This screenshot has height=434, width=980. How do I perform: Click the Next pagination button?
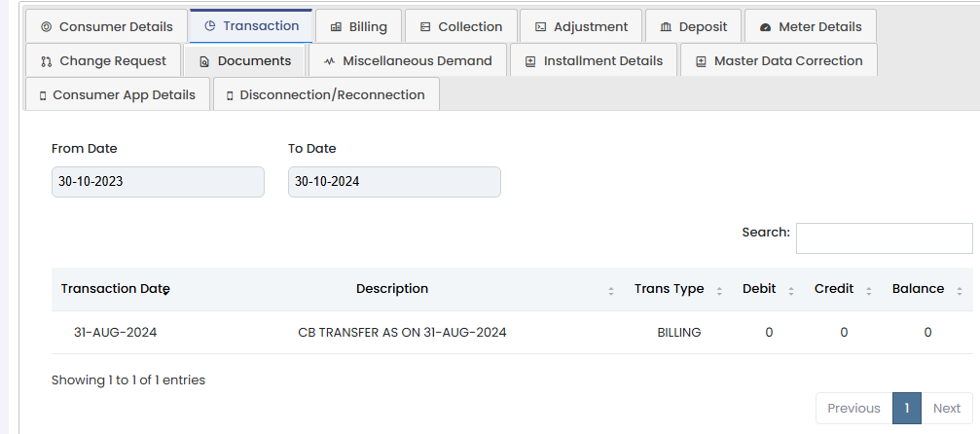[x=946, y=409]
